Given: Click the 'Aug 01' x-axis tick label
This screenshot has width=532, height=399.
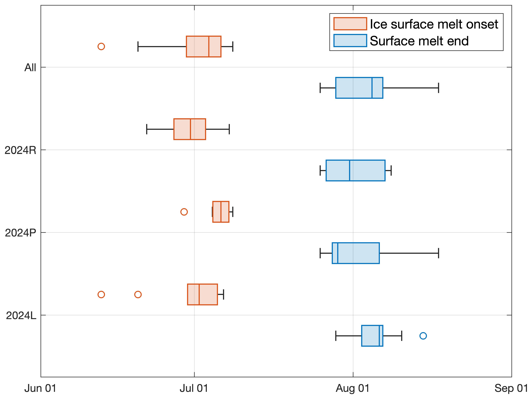Looking at the screenshot, I should 353,388.
